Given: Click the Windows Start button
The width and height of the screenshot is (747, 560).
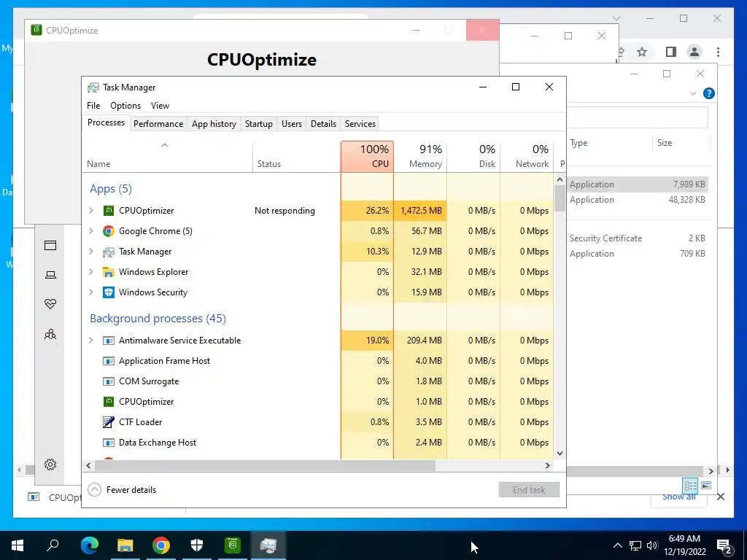Looking at the screenshot, I should [18, 545].
